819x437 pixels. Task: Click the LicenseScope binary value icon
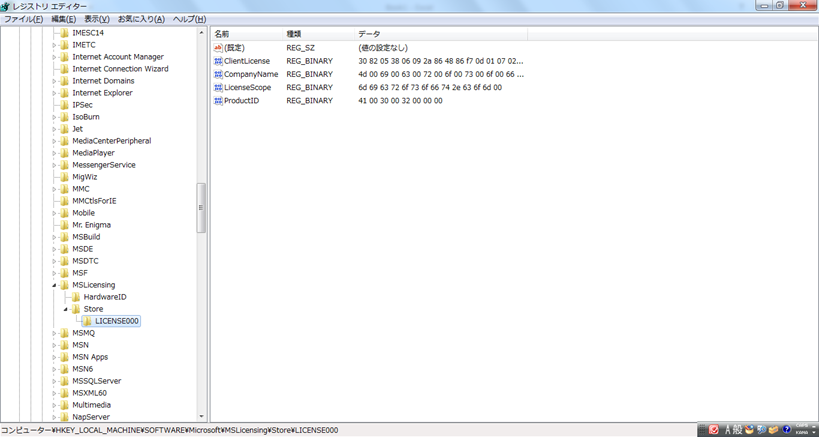tap(218, 87)
